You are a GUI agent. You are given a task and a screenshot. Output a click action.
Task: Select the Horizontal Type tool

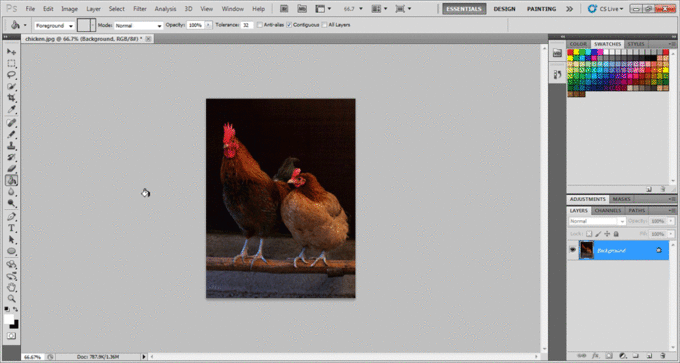[11, 228]
